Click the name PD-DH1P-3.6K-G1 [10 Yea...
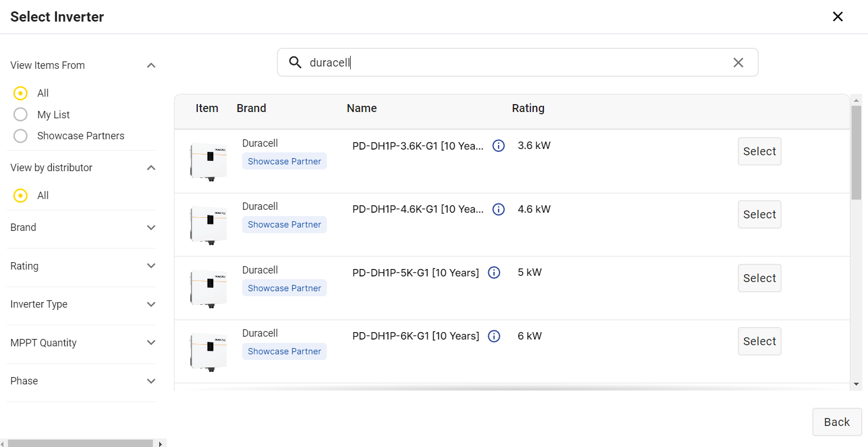Viewport: 868px width, 447px height. click(x=418, y=146)
